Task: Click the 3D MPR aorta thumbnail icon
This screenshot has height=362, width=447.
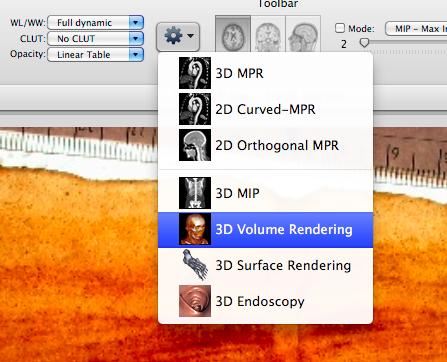Action: (x=195, y=73)
